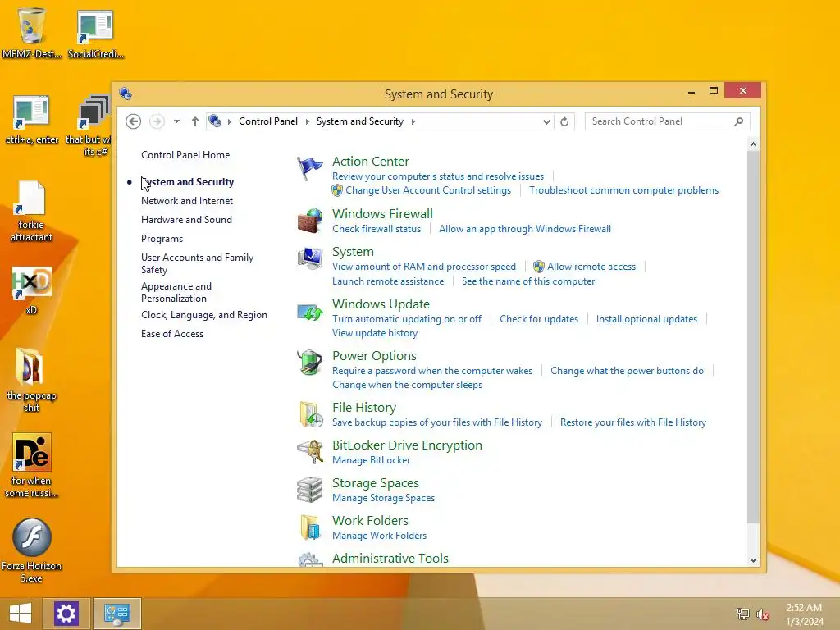Expand the chevron before Control Panel breadcrumb
Viewport: 840px width, 630px height.
[230, 121]
